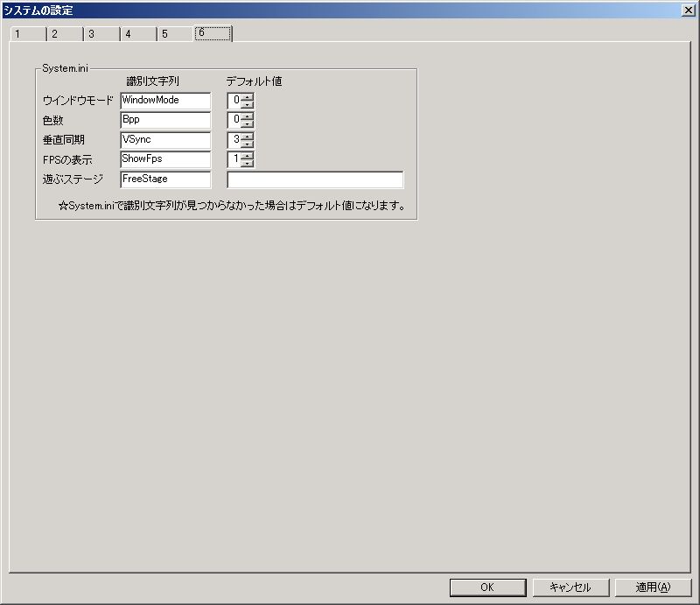Increase the ShowFps default value with up arrow
700x605 pixels.
tap(248, 156)
